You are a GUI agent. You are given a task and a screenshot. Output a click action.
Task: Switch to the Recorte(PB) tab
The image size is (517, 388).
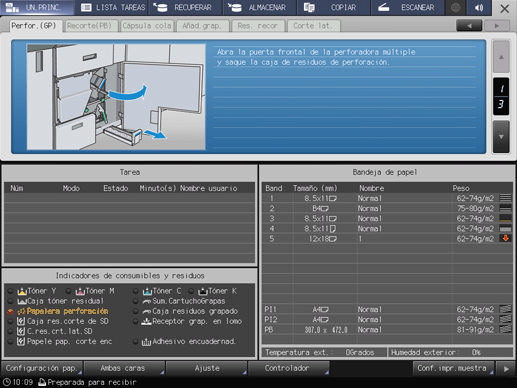pos(91,26)
